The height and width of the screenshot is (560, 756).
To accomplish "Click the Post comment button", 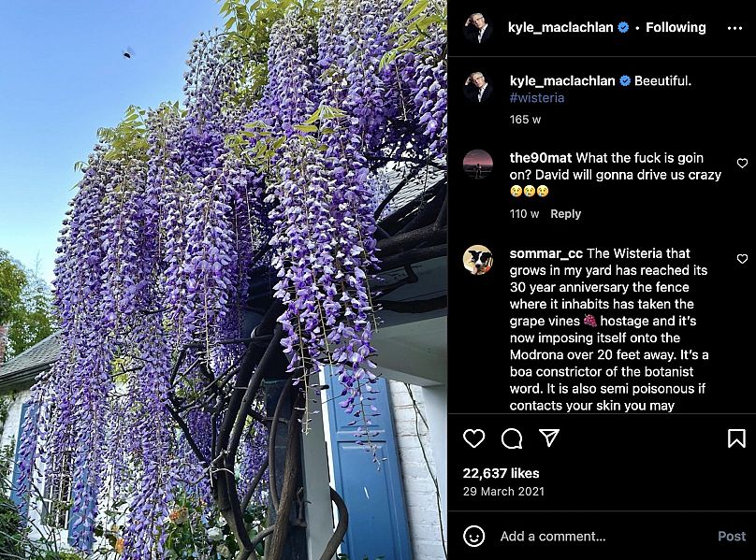I will [732, 537].
